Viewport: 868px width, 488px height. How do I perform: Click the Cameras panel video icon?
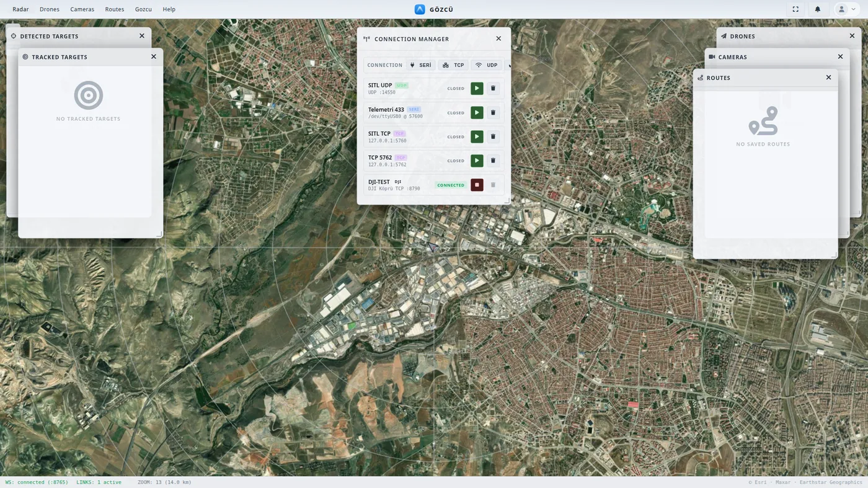point(712,57)
